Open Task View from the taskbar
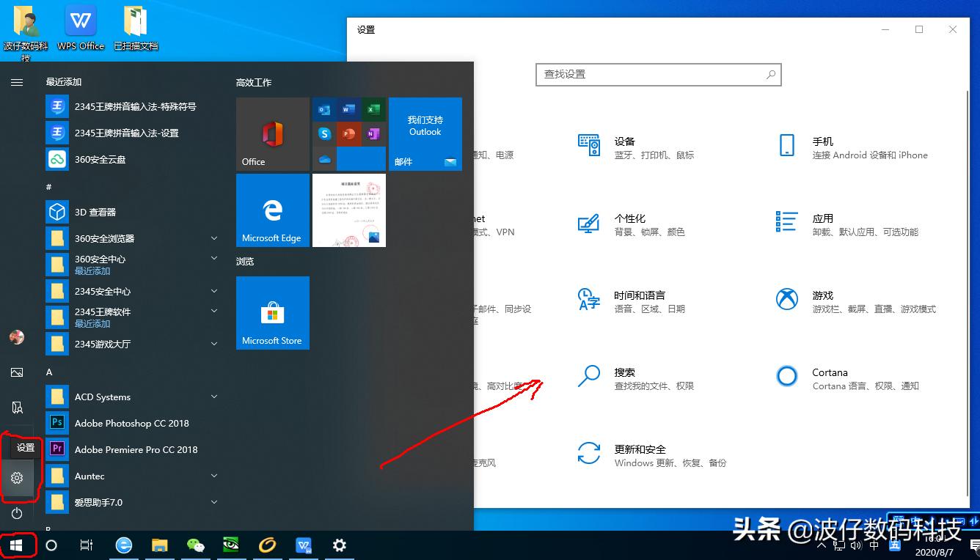The width and height of the screenshot is (980, 560). [x=86, y=545]
